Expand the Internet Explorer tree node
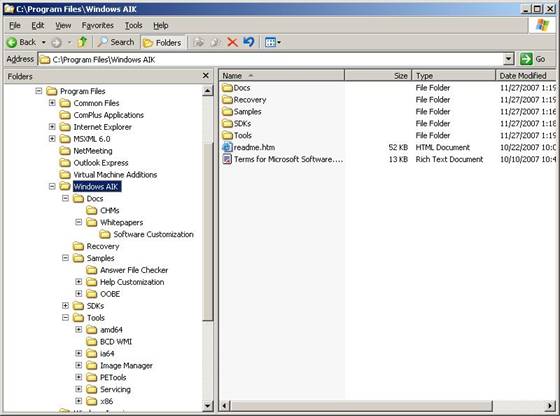The image size is (560, 416). [x=52, y=127]
